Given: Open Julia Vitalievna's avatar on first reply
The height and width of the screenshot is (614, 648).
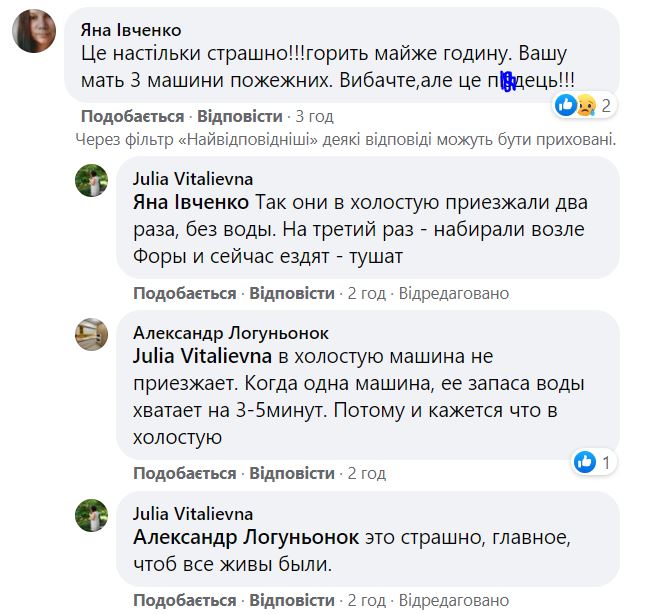Looking at the screenshot, I should click(93, 182).
